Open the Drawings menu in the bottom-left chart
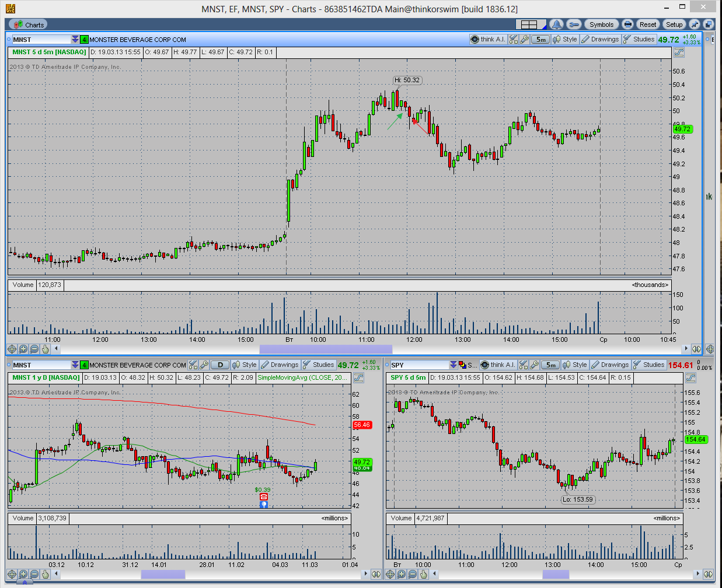Viewport: 722px width, 588px height. point(280,365)
